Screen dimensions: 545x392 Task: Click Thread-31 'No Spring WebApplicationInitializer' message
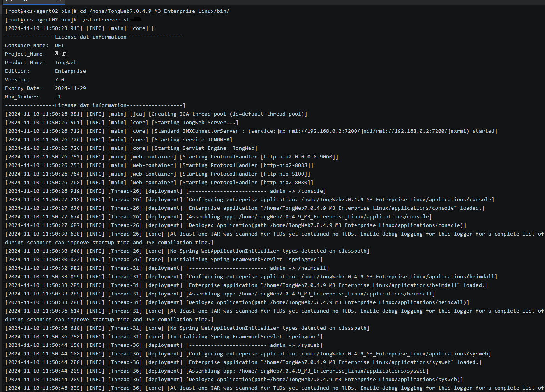268,328
